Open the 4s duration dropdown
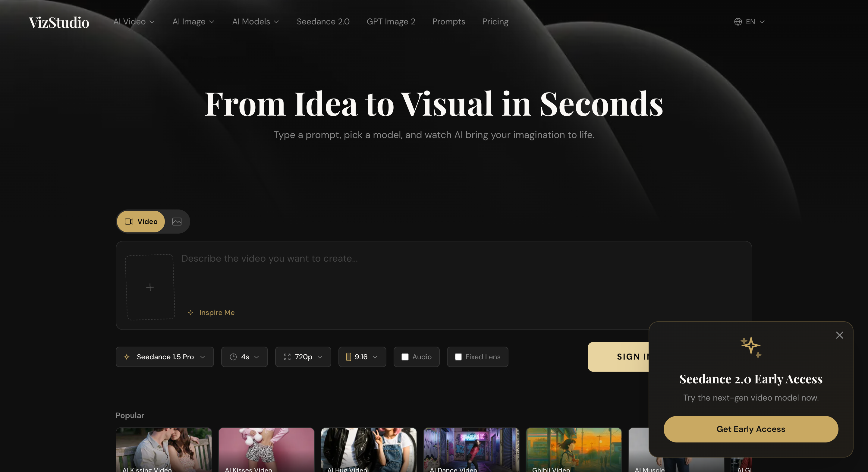Viewport: 868px width, 472px height. click(x=244, y=357)
